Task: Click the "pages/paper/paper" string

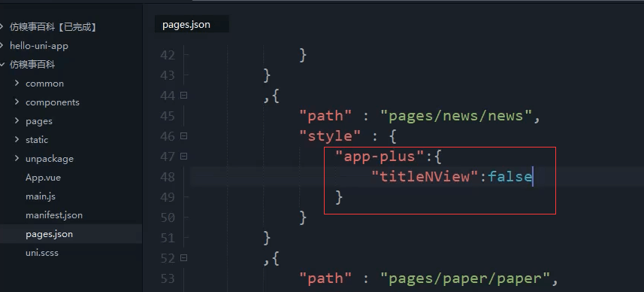Action: coord(465,279)
